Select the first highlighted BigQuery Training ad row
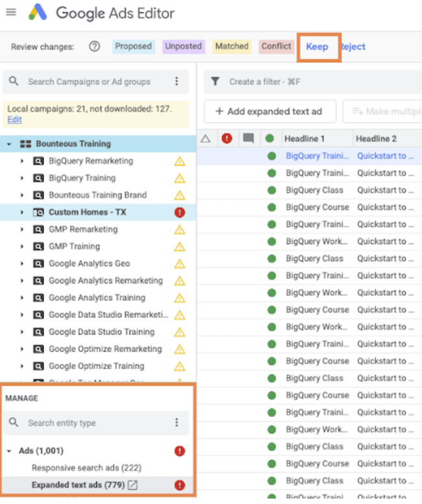 pos(310,156)
